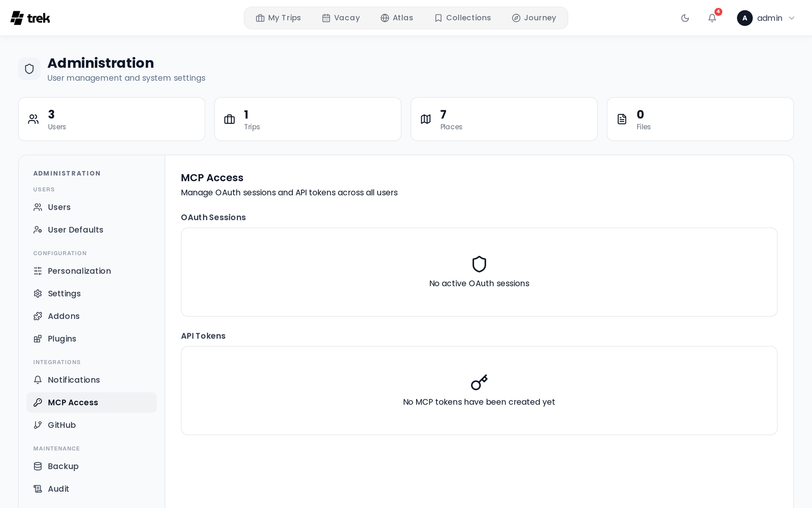The height and width of the screenshot is (508, 812).
Task: Expand the admin user menu chevron
Action: point(791,18)
